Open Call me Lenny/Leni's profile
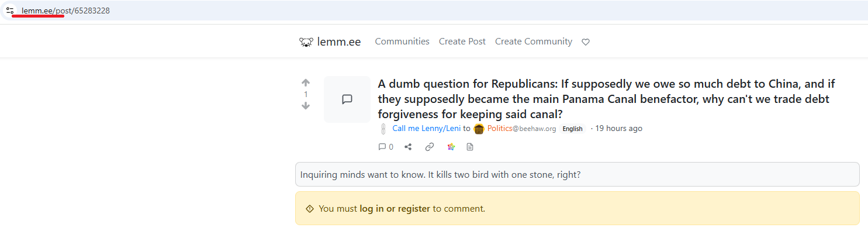 tap(427, 129)
